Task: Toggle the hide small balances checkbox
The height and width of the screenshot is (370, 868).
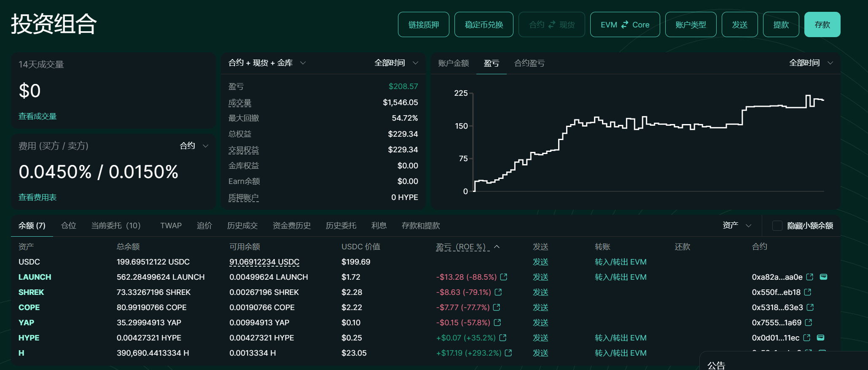Action: [777, 226]
